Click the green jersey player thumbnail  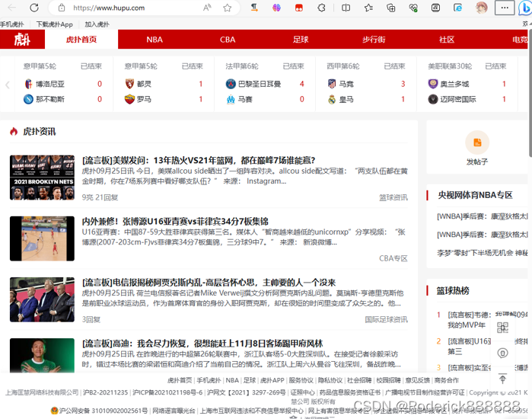pyautogui.click(x=42, y=356)
